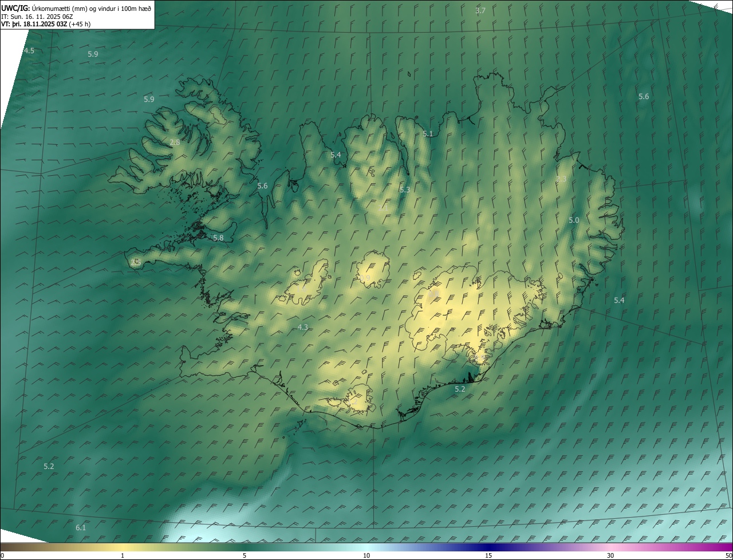Click the 5.8 value label
This screenshot has height=560, width=733.
point(218,238)
